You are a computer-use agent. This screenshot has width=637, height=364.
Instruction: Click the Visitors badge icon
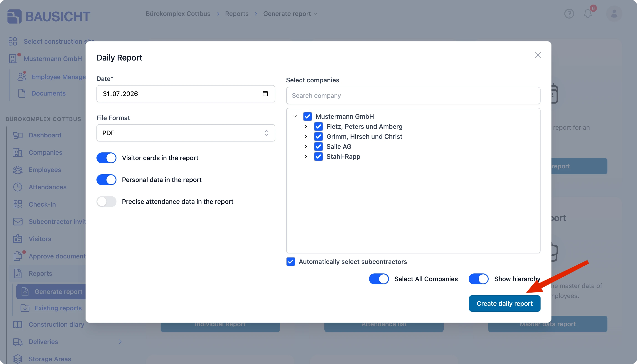click(18, 239)
